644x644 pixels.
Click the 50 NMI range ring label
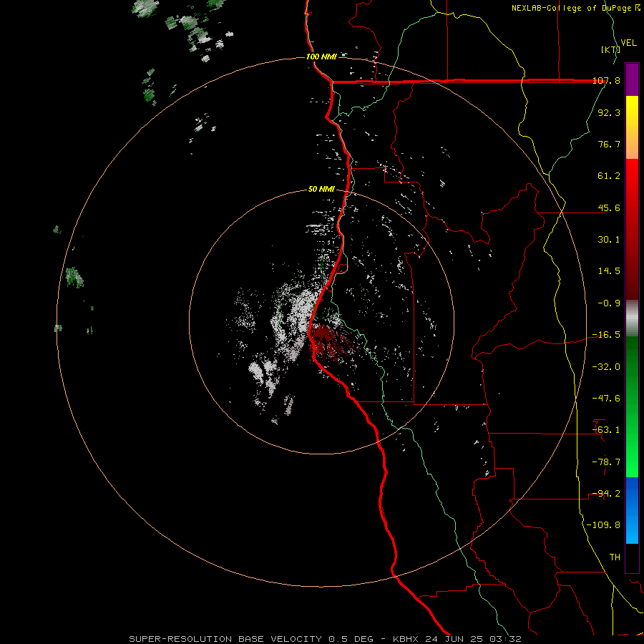(x=321, y=189)
